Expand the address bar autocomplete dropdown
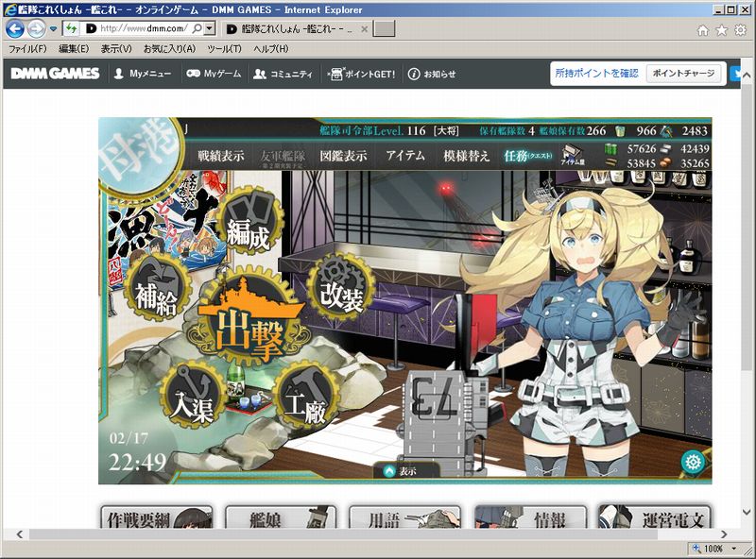This screenshot has height=559, width=756. [209, 29]
